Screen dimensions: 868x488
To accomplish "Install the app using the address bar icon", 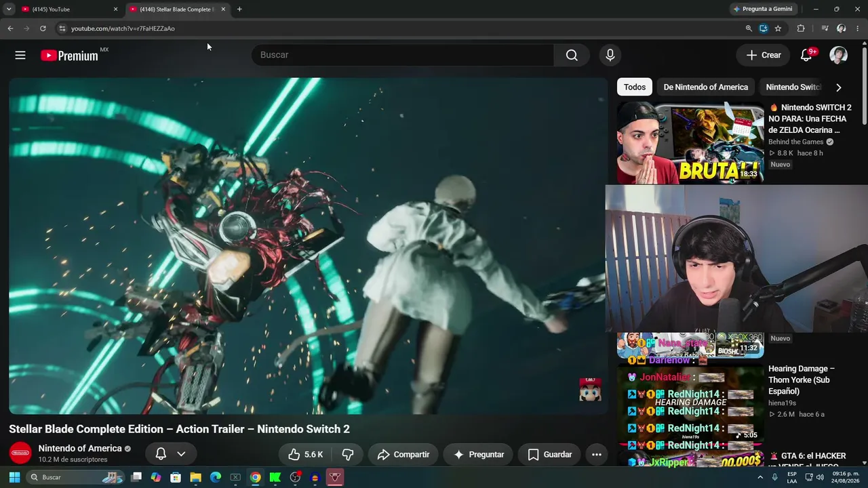I will tap(764, 28).
